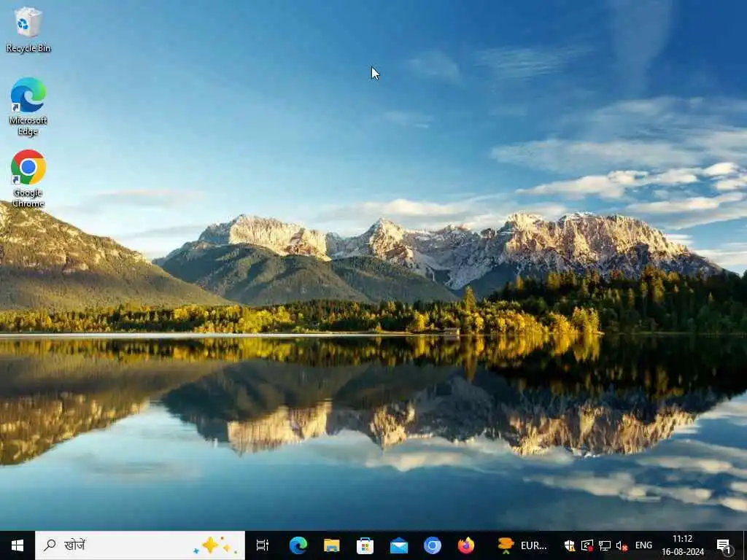Click the taskbar search box
The height and width of the screenshot is (560, 747).
click(x=140, y=545)
